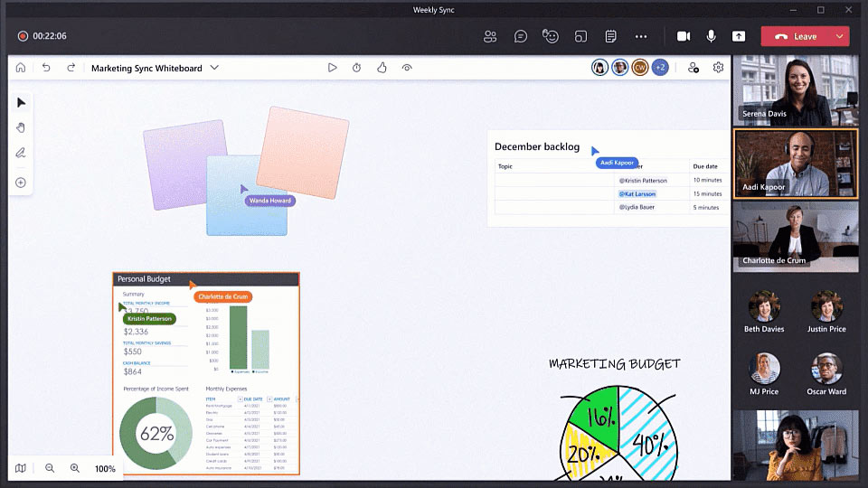Screen dimensions: 868x488
Task: Open the rooms icon in meeting toolbar
Action: click(x=580, y=36)
